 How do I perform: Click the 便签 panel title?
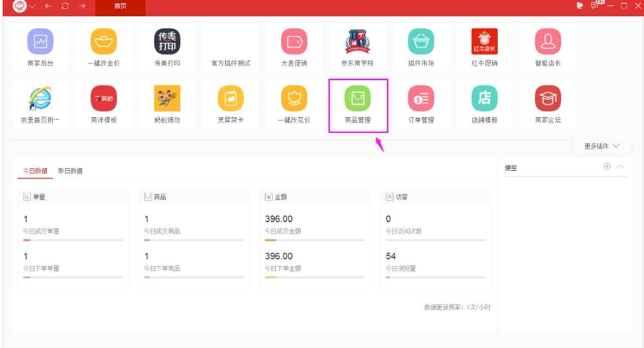pos(511,168)
